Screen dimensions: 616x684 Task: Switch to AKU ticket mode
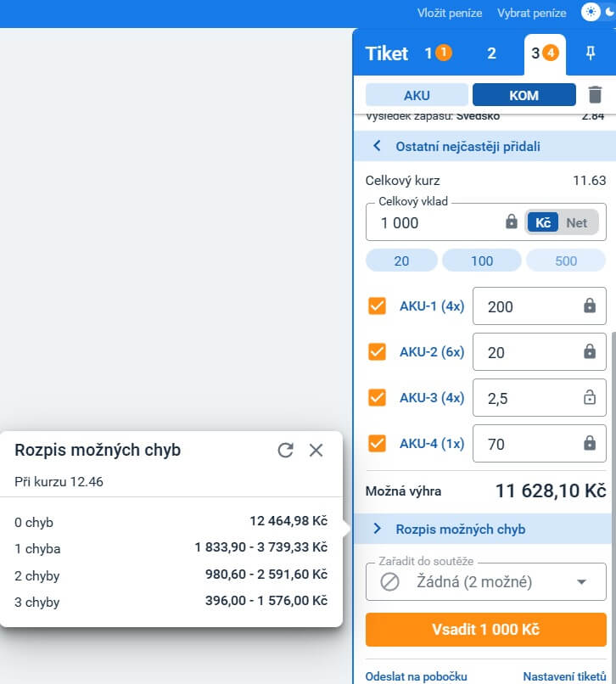click(x=417, y=95)
